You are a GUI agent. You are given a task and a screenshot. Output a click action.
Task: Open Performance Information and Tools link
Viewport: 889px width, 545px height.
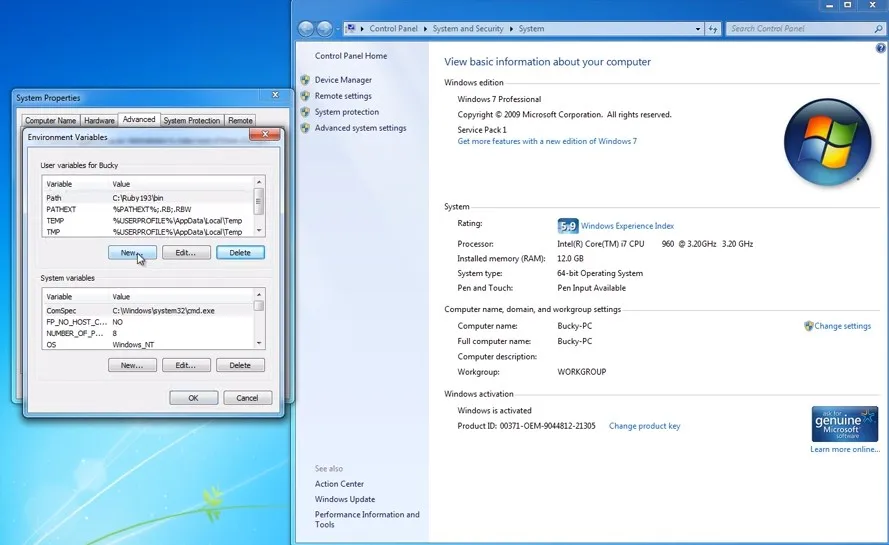[x=367, y=519]
